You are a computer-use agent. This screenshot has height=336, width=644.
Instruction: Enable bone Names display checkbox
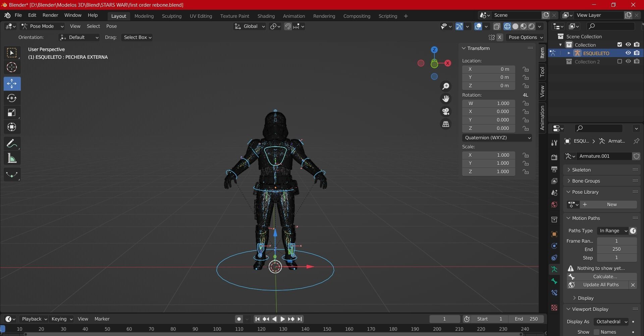point(596,332)
